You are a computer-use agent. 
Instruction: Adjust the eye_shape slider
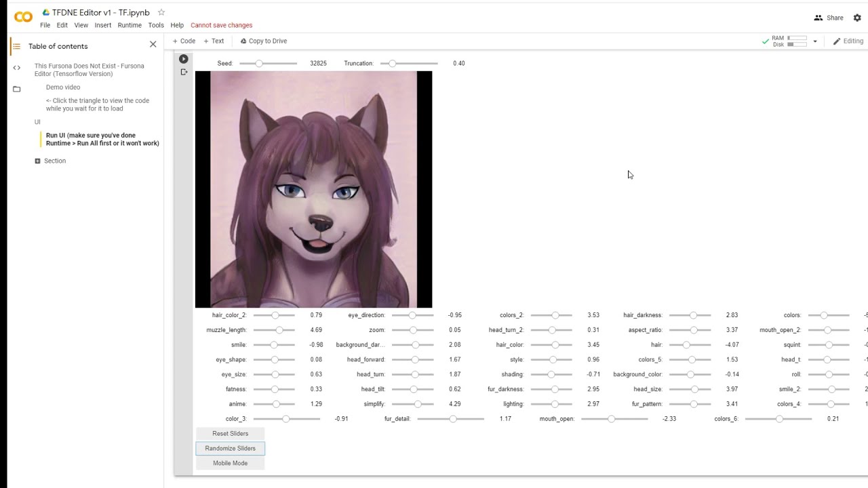pos(274,360)
